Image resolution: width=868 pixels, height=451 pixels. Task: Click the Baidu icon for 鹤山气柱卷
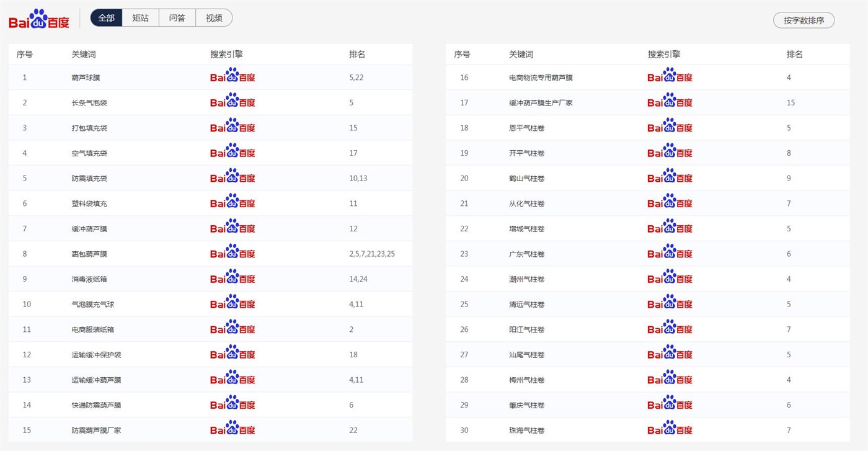point(670,177)
